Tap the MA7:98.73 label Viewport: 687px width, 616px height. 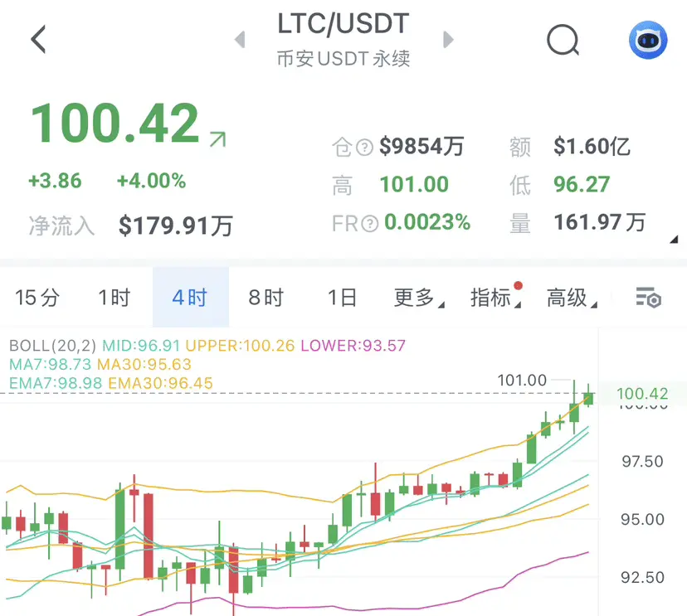click(51, 364)
